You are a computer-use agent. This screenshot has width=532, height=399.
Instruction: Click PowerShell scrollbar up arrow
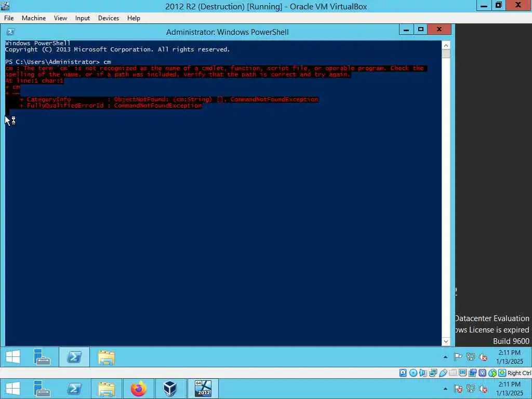(446, 45)
